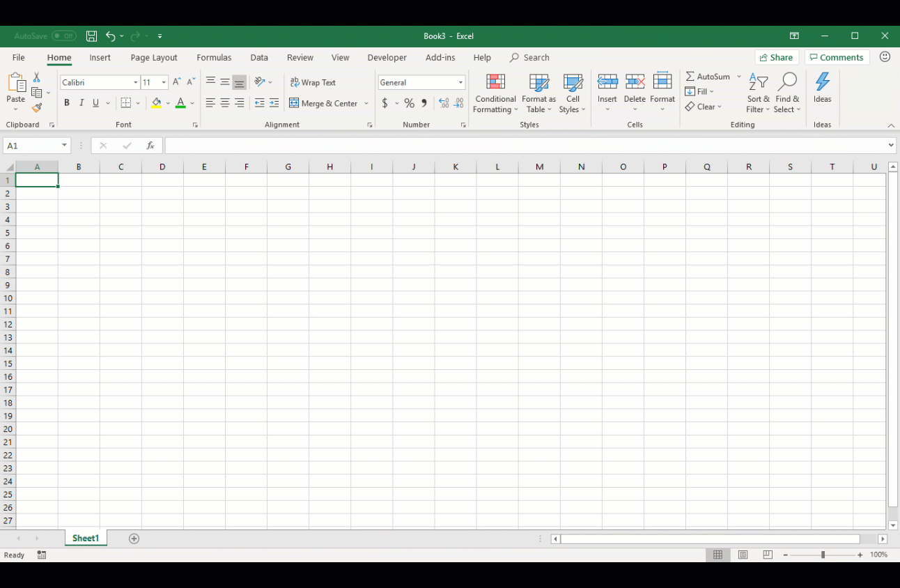
Task: Open Conditional Formatting
Action: click(x=495, y=93)
